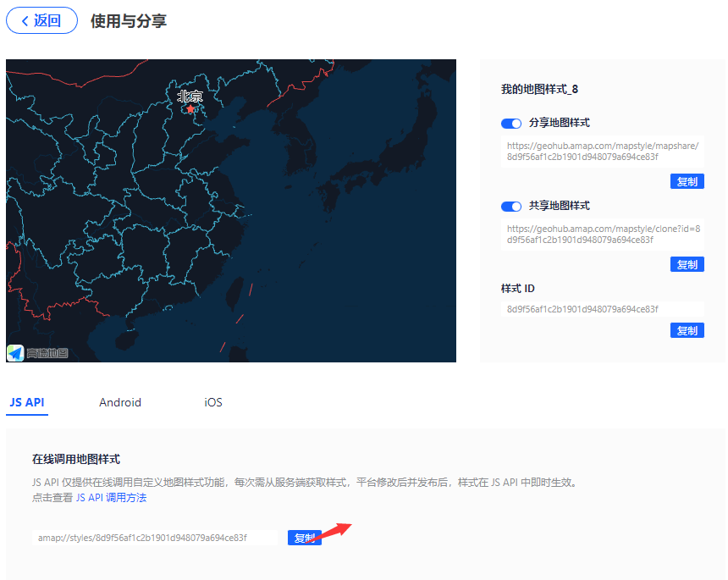Image resolution: width=728 pixels, height=580 pixels.
Task: Open the JS API 调用方法 link
Action: point(112,498)
